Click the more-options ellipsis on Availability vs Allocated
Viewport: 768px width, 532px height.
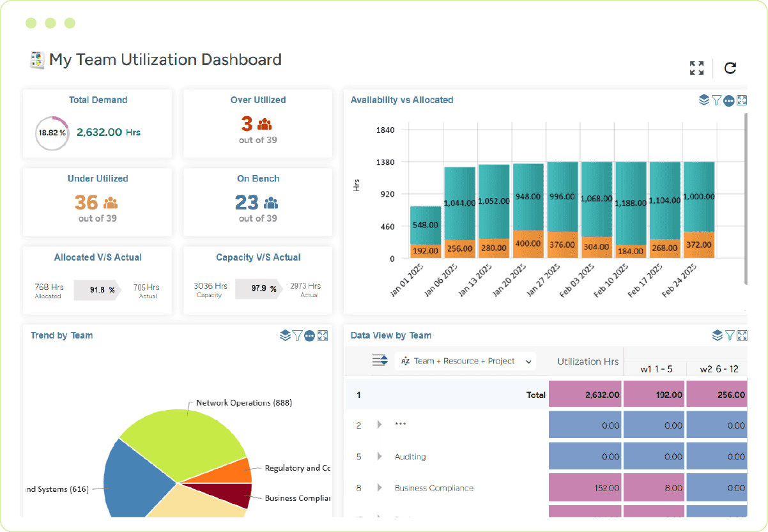point(728,100)
